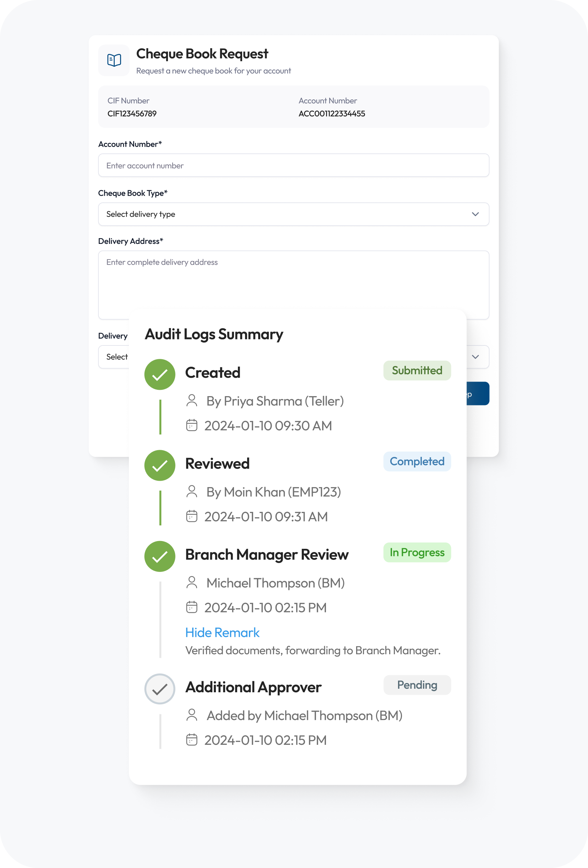Click person icon beside Added by Michael Thompson
This screenshot has width=588, height=868.
(192, 715)
